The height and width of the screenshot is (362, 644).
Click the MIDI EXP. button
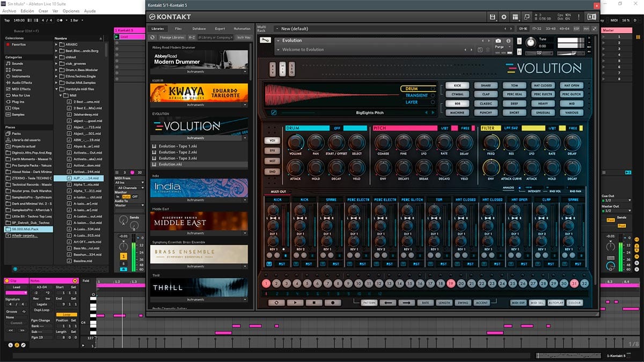tap(518, 302)
